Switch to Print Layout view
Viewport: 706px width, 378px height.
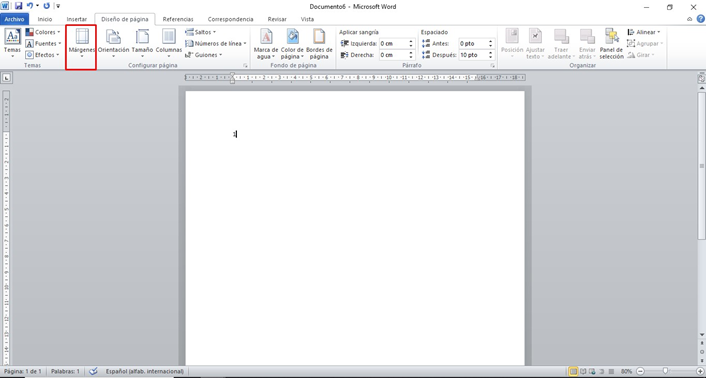pyautogui.click(x=573, y=371)
